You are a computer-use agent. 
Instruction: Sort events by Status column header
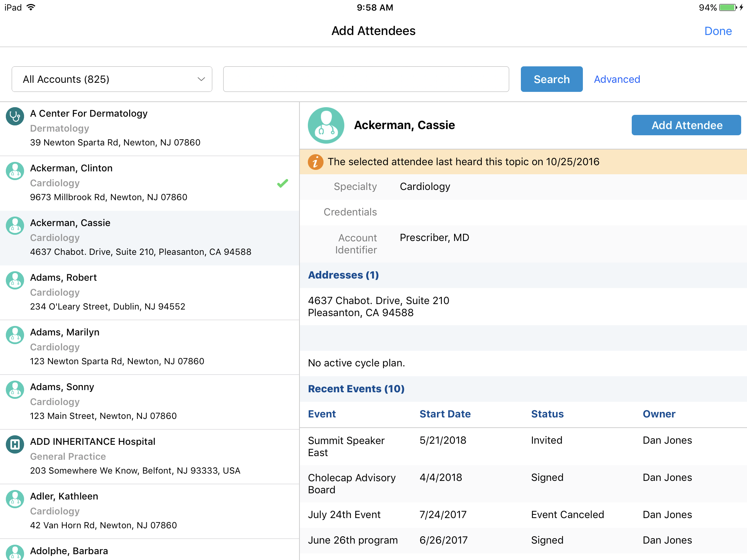click(x=547, y=414)
